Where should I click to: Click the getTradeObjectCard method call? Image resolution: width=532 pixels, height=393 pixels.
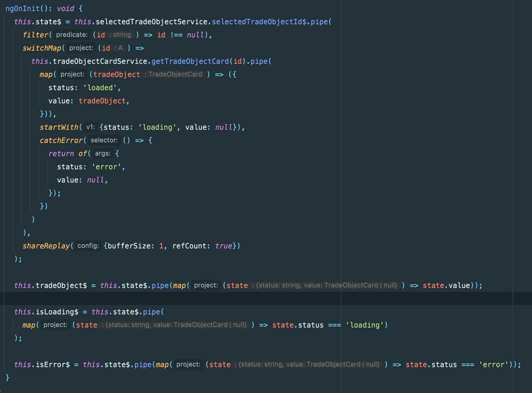pyautogui.click(x=190, y=62)
